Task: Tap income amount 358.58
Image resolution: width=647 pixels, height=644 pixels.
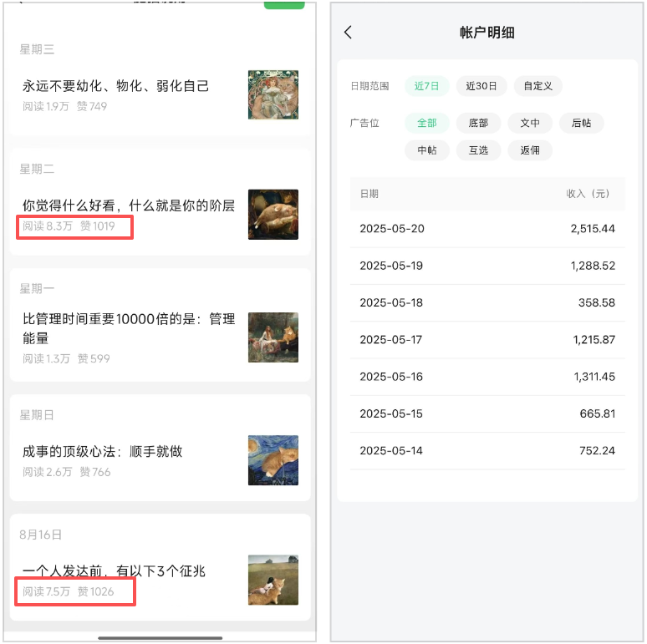Action: [596, 302]
